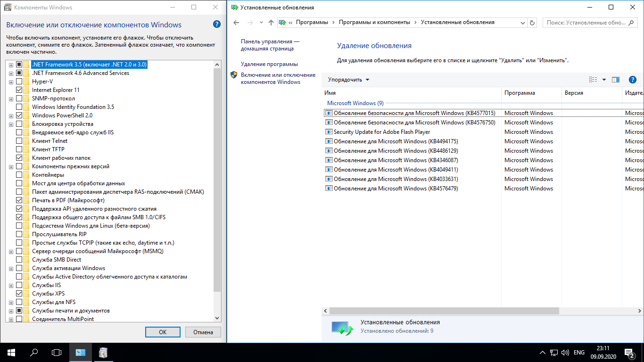644x362 pixels.
Task: Select Обновление безопасности KB4577015 row
Action: [x=483, y=113]
